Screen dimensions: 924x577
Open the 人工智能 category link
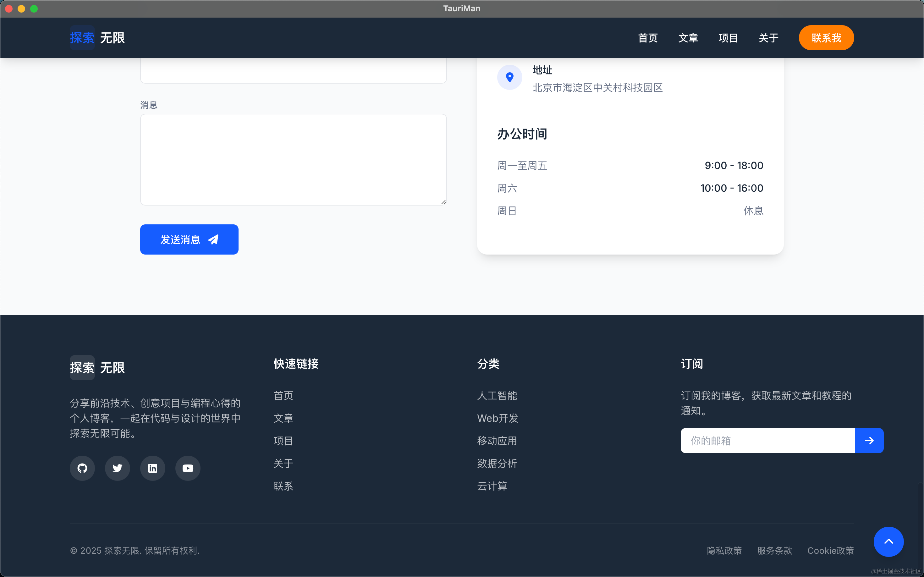click(497, 396)
